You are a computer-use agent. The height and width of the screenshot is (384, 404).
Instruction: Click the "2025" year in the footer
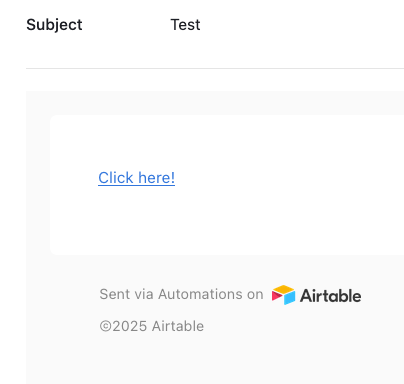[130, 326]
